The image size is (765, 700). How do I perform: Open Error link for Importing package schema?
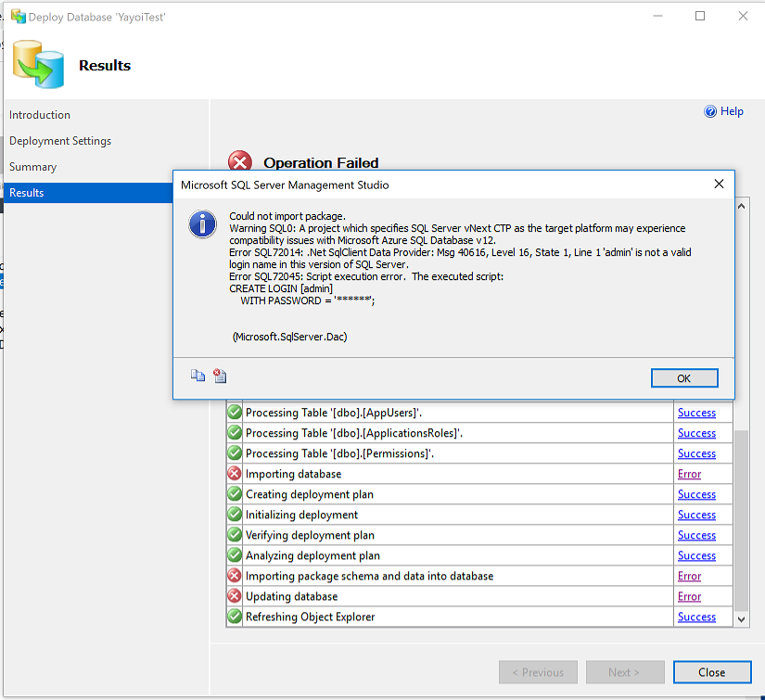pos(689,576)
